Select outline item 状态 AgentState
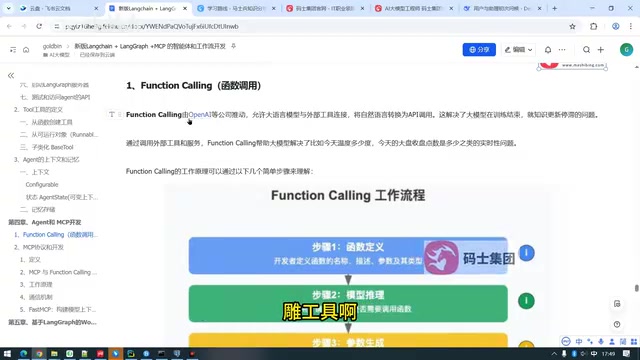Viewport: 640px width, 360px height. pyautogui.click(x=62, y=197)
